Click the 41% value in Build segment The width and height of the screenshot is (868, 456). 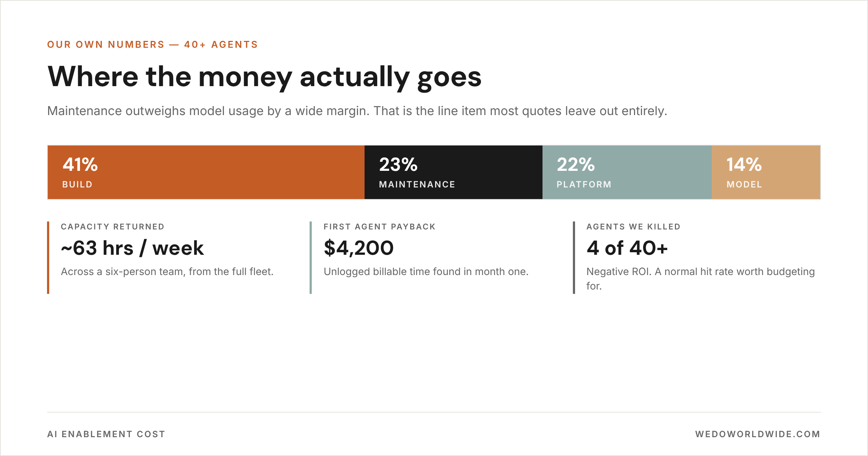click(x=80, y=165)
